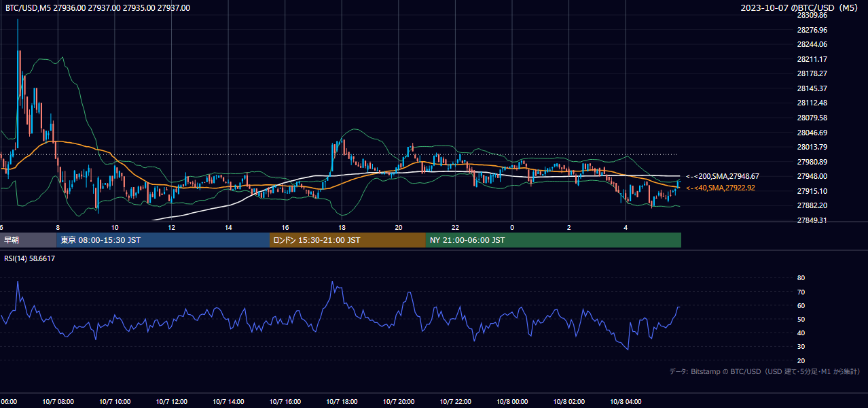The image size is (868, 408).
Task: Click the BTC/USD,M5 OHLC header text
Action: (x=98, y=8)
